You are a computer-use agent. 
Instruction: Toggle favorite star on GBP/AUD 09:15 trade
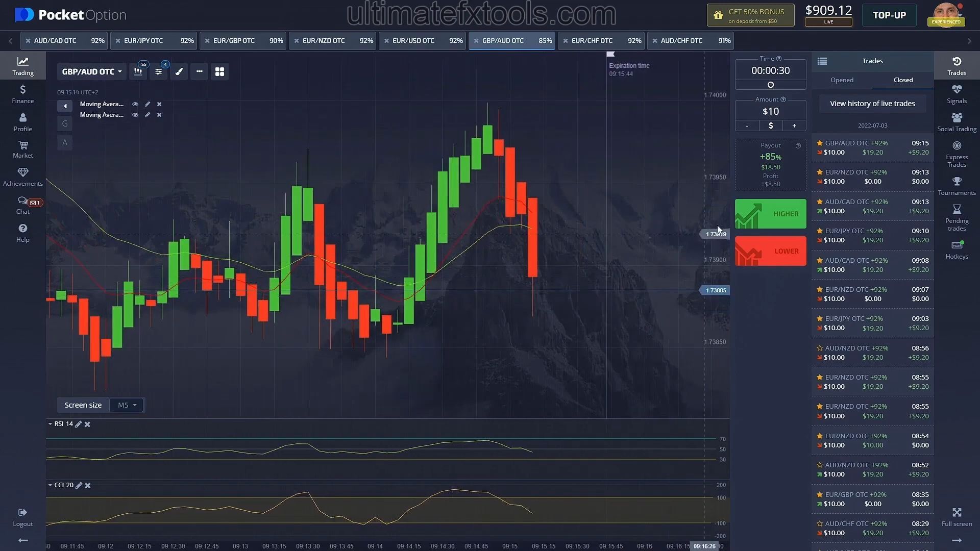(x=820, y=143)
